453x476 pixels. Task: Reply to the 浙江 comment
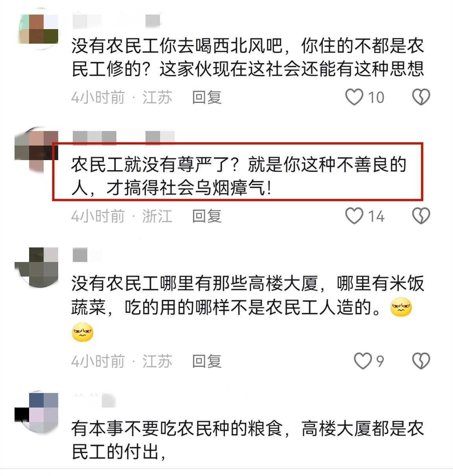tap(207, 216)
